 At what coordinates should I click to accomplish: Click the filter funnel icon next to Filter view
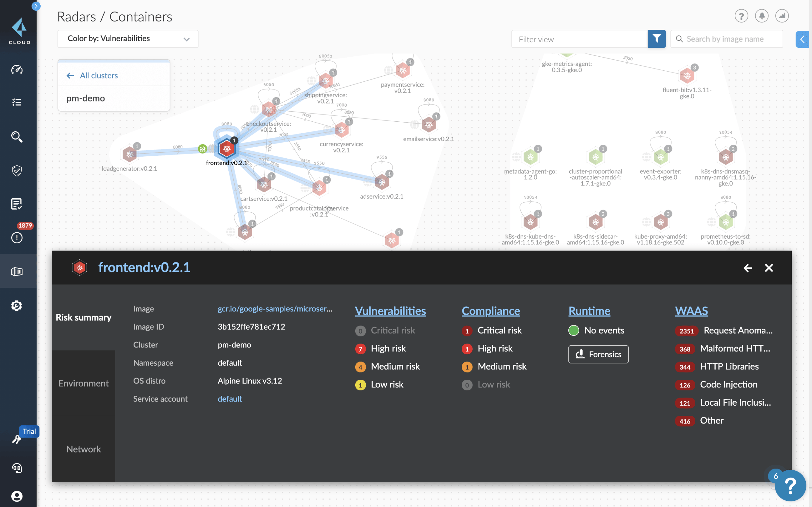656,38
